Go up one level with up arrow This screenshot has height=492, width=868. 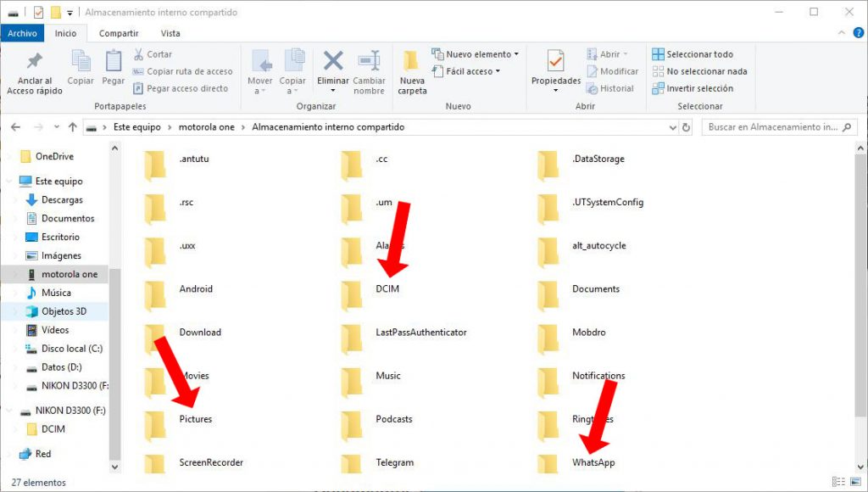click(x=72, y=127)
